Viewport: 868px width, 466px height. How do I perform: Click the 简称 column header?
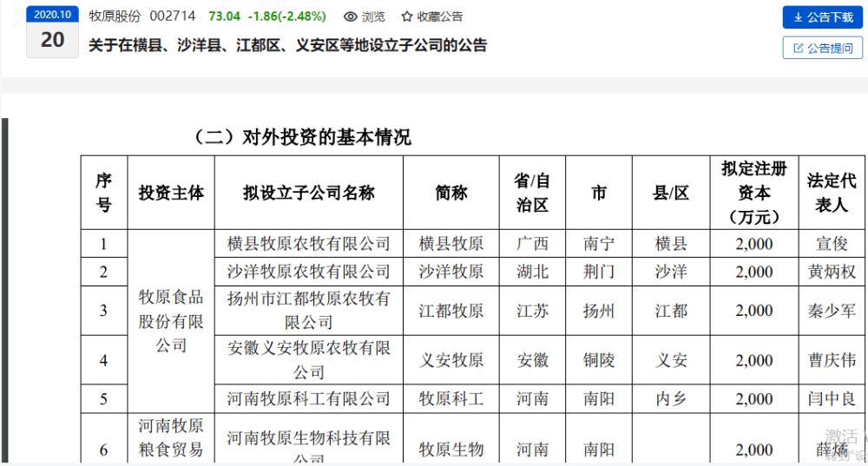tap(451, 193)
